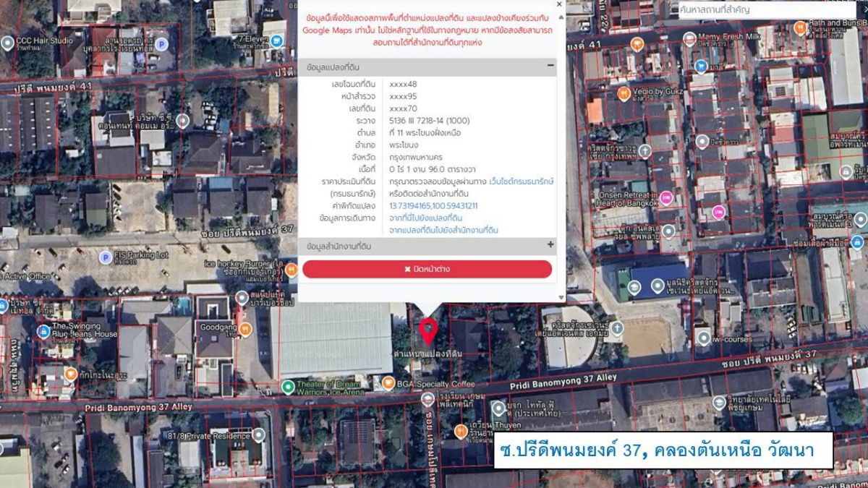Viewport: 868px width, 488px height.
Task: Select Theater of Dream Warriors Ice Arena pin
Action: click(288, 387)
